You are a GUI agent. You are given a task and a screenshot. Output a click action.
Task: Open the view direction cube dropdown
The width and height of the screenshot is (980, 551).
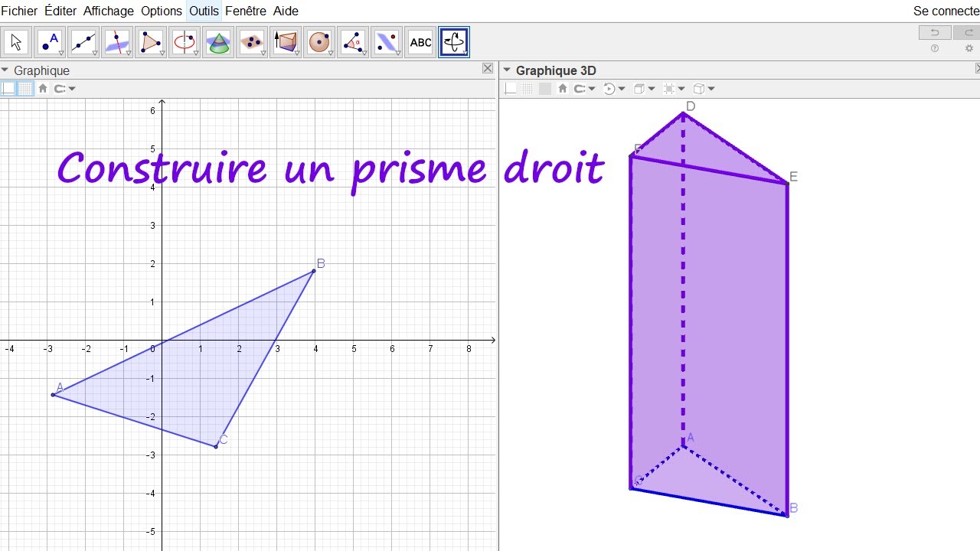(x=645, y=89)
